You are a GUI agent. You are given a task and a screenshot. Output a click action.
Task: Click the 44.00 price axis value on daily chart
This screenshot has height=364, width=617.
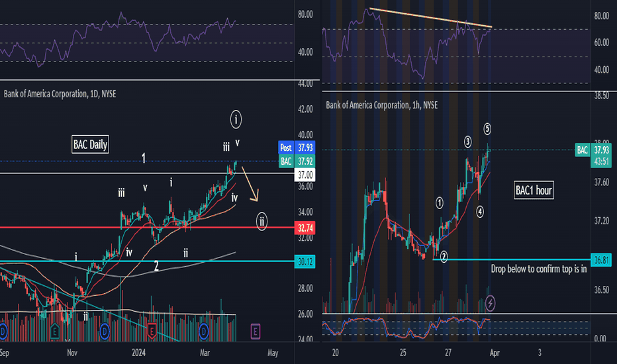tap(305, 83)
